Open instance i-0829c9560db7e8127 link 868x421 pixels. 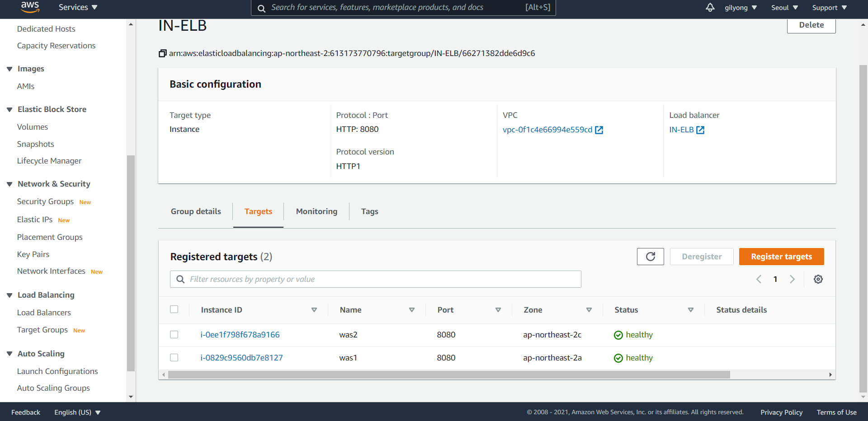tap(241, 358)
